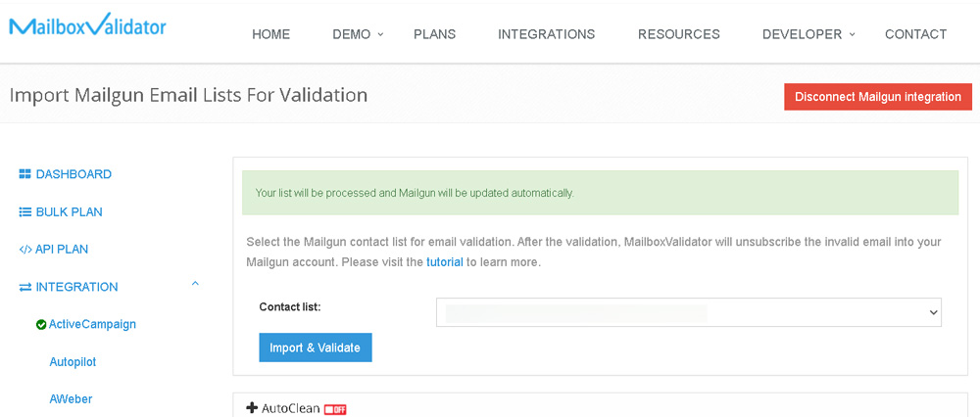The image size is (980, 417).
Task: Collapse the Integration sidebar section chevron
Action: tap(195, 284)
